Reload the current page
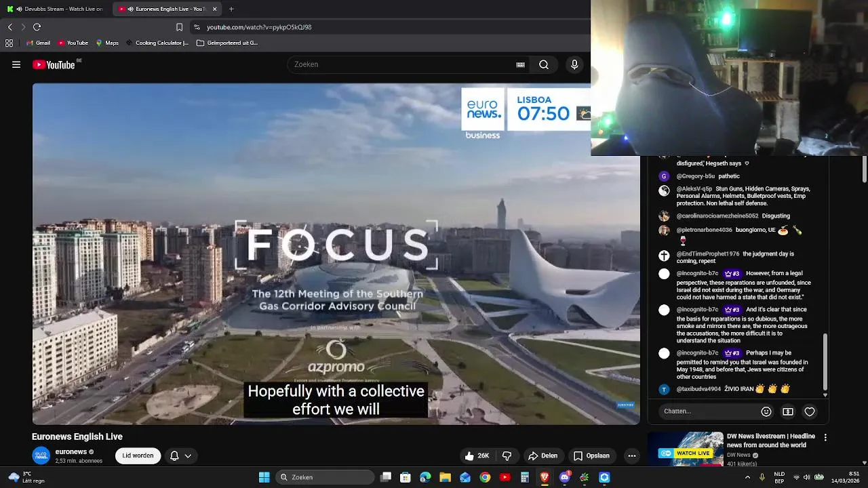This screenshot has width=868, height=488. tap(37, 27)
